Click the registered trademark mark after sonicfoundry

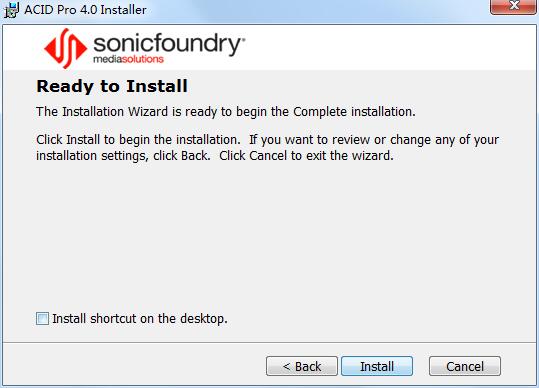(x=243, y=39)
